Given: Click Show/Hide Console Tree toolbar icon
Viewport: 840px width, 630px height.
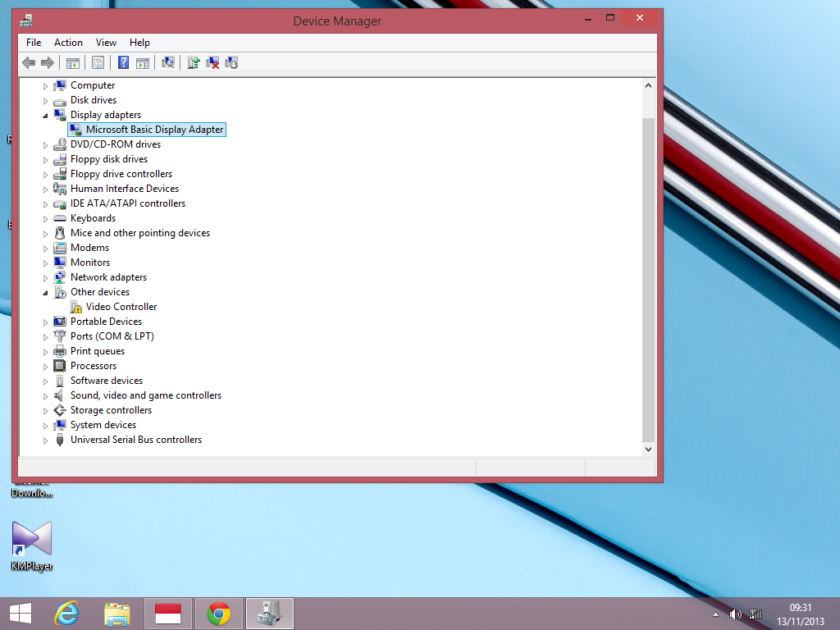Looking at the screenshot, I should point(73,62).
